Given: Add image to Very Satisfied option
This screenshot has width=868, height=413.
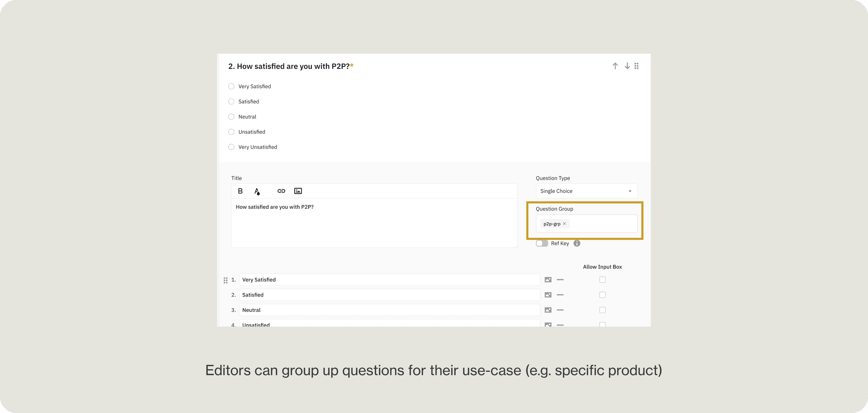Looking at the screenshot, I should pyautogui.click(x=548, y=280).
